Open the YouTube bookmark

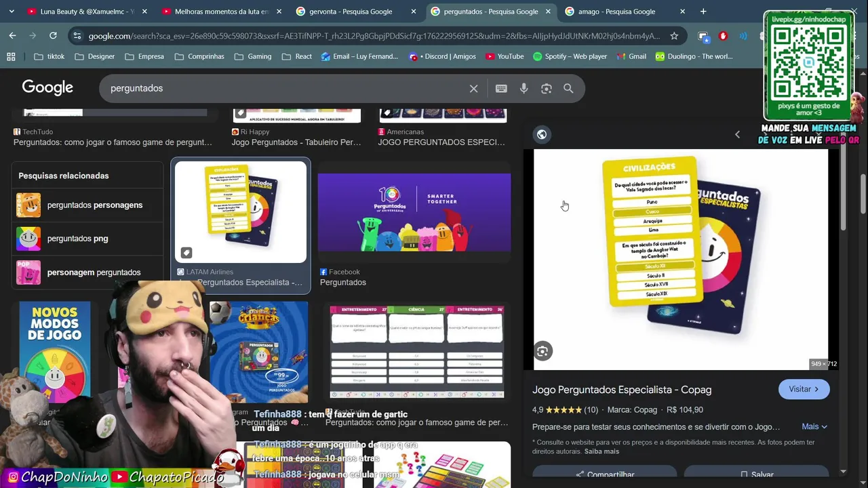point(505,56)
